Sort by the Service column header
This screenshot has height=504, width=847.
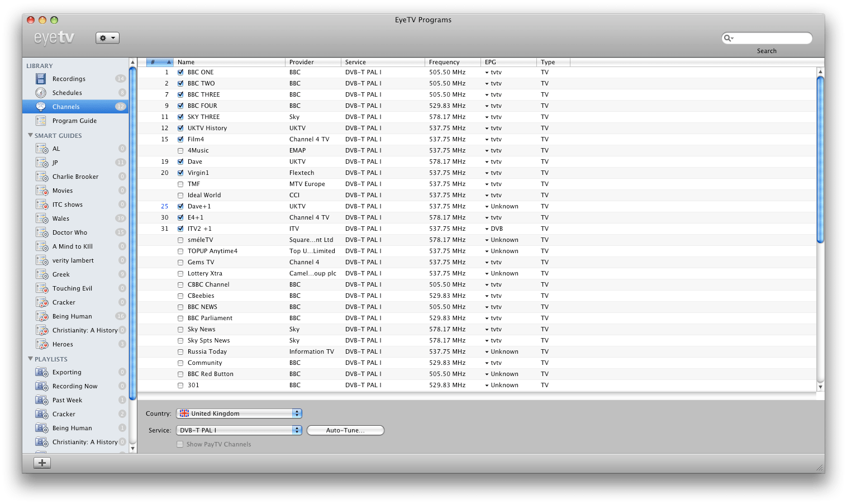383,62
